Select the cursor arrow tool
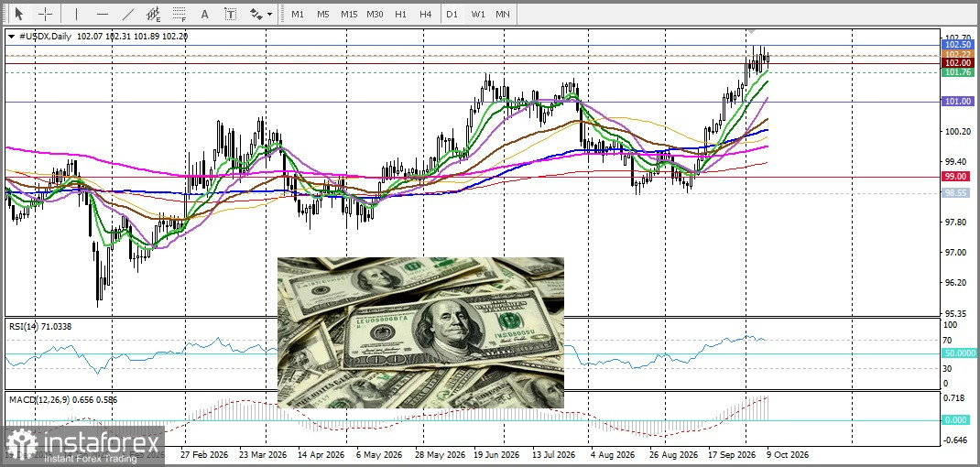The width and height of the screenshot is (980, 467). [x=18, y=13]
